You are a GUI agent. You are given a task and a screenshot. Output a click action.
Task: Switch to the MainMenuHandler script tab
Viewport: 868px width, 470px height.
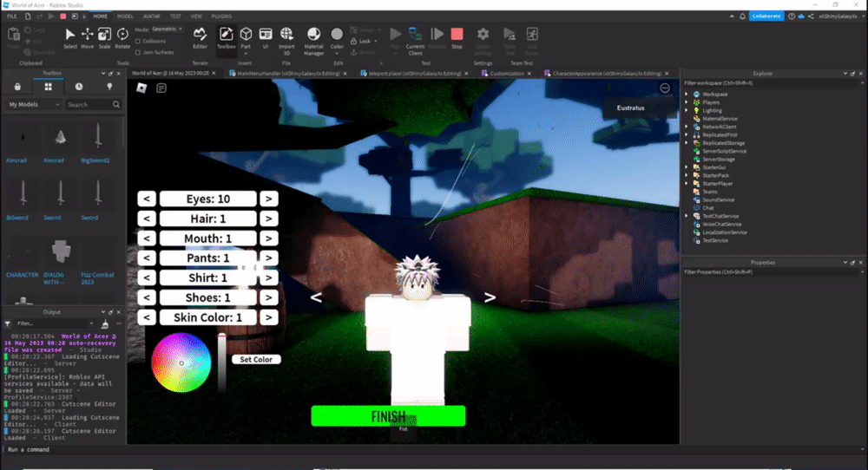[x=288, y=73]
